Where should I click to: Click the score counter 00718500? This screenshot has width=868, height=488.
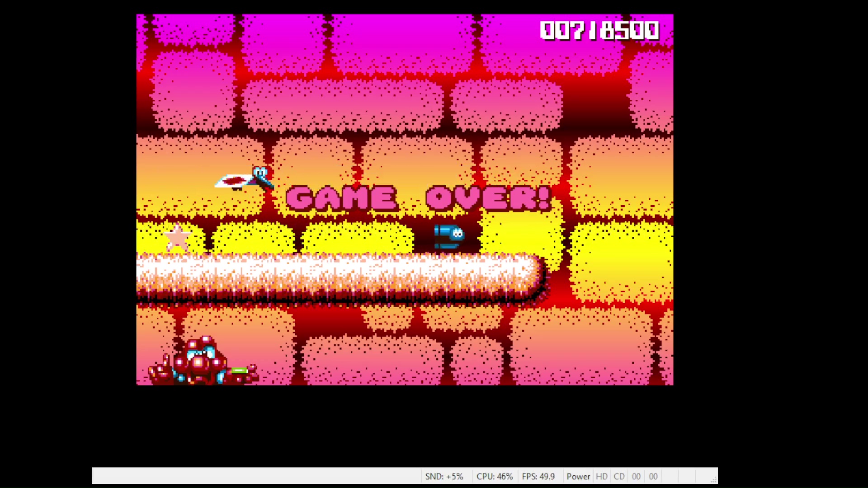coord(599,31)
